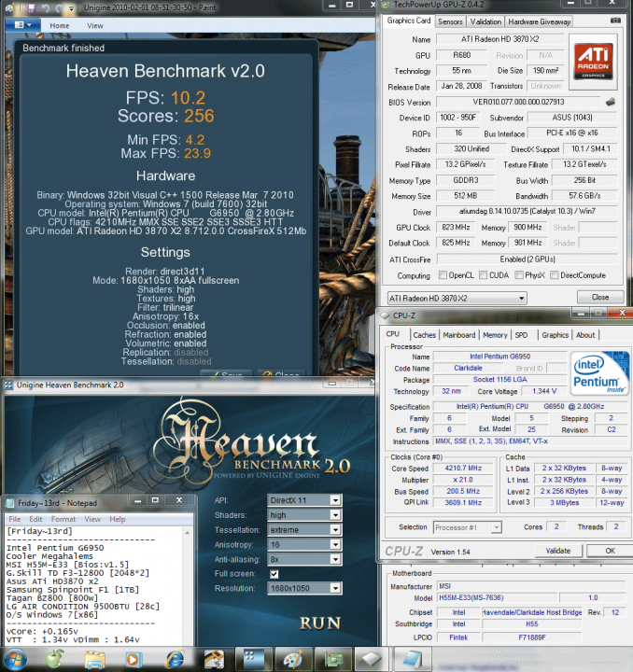
Task: Expand the ATI Radeon HD 3870 X2 selector
Action: pos(521,298)
